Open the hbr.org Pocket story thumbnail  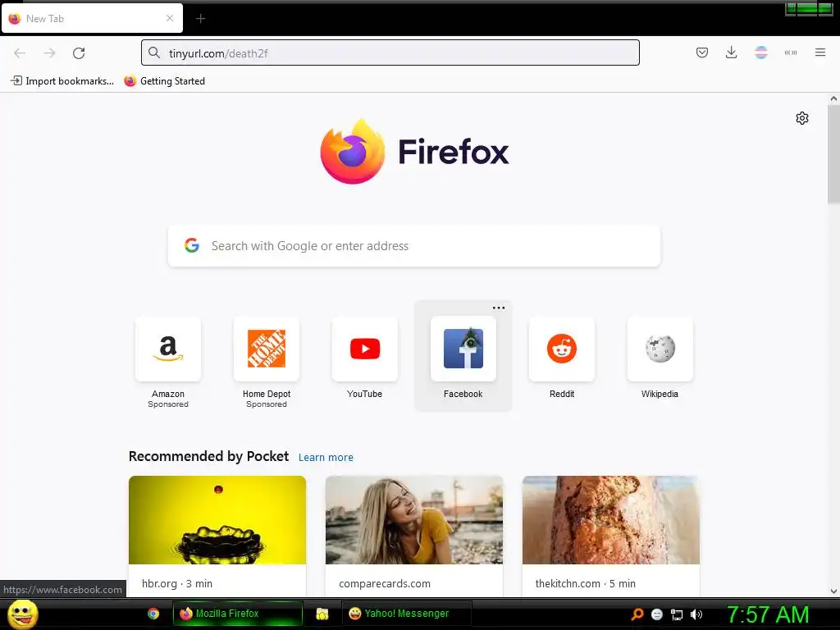pos(217,519)
